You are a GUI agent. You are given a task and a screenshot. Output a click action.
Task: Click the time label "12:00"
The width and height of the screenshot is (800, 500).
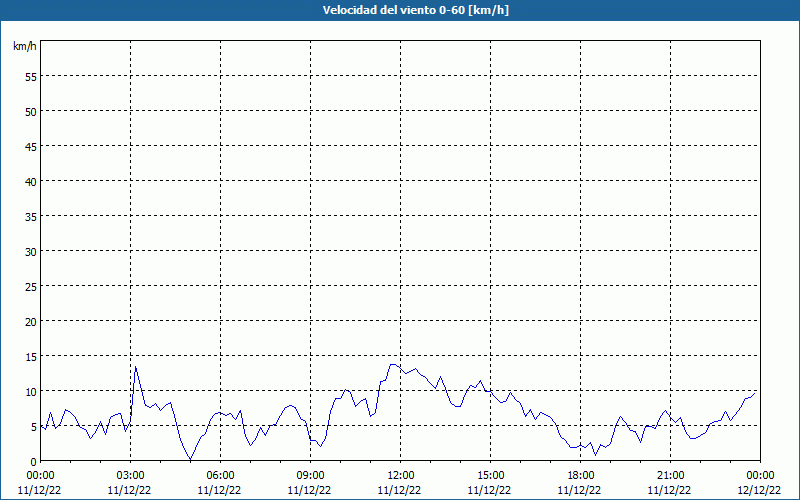pos(401,476)
